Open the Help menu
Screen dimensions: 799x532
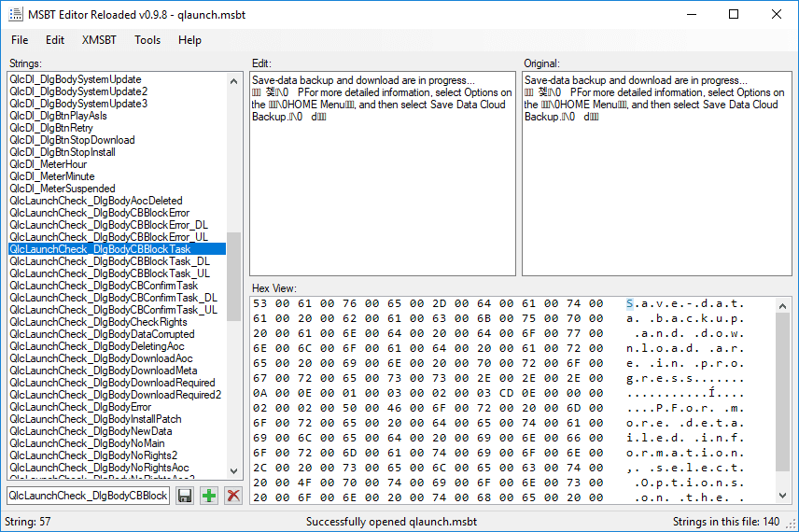pyautogui.click(x=189, y=40)
